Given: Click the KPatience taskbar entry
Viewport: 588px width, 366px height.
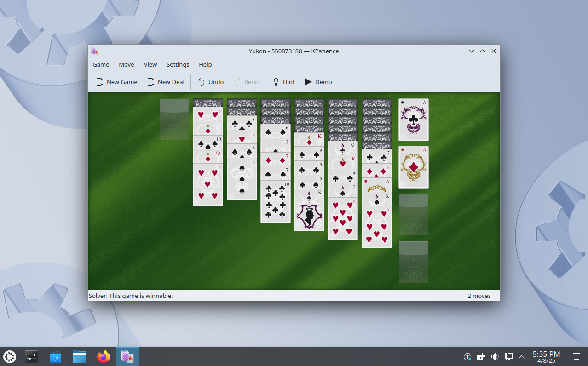Looking at the screenshot, I should click(127, 356).
